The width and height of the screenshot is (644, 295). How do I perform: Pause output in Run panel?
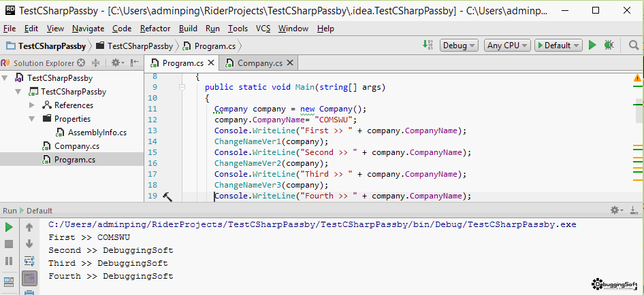[9, 261]
